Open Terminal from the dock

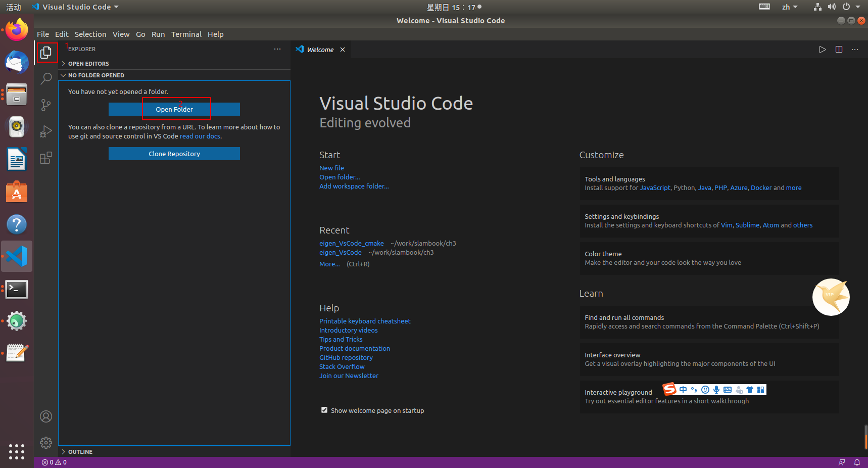coord(17,289)
